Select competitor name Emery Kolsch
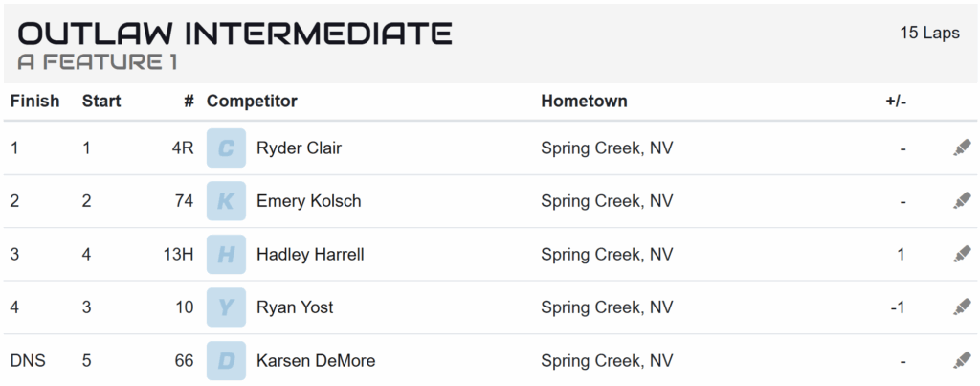 point(309,201)
